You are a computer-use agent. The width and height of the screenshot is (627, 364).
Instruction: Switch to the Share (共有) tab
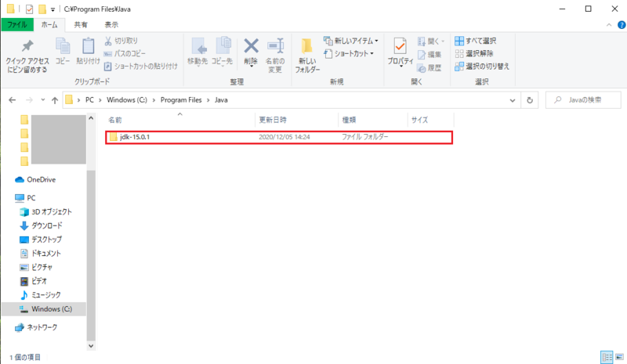tap(81, 25)
